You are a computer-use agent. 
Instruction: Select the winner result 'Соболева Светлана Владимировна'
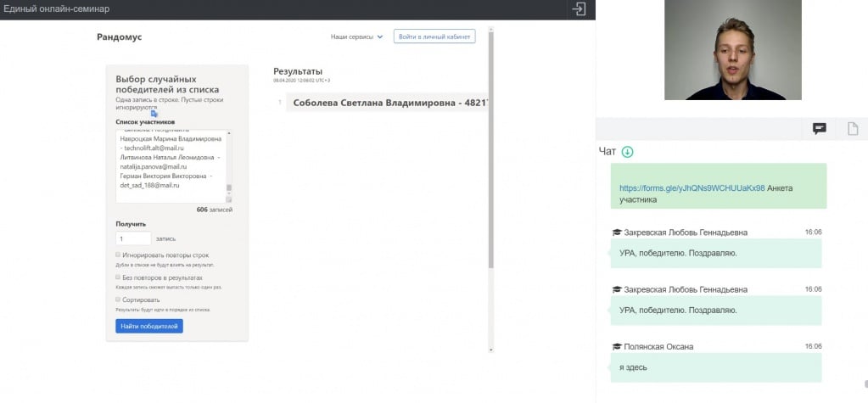pos(386,104)
